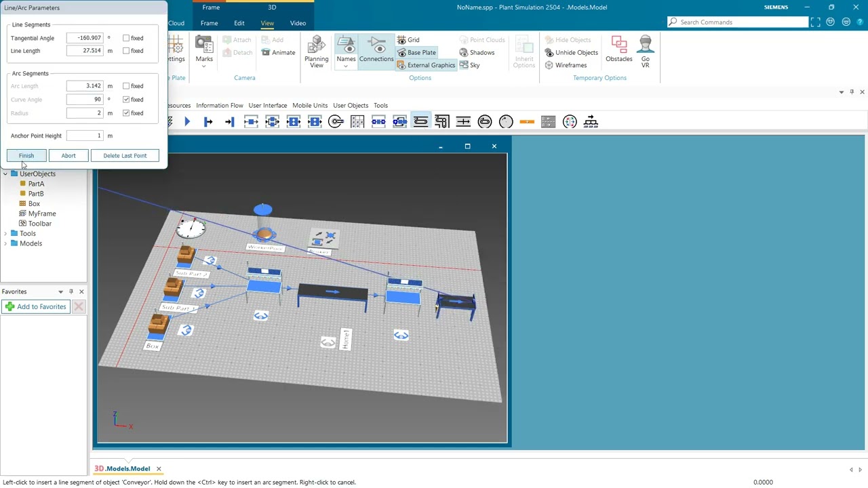Pick the Buffer icon in toolbox
The image size is (868, 488).
click(378, 121)
